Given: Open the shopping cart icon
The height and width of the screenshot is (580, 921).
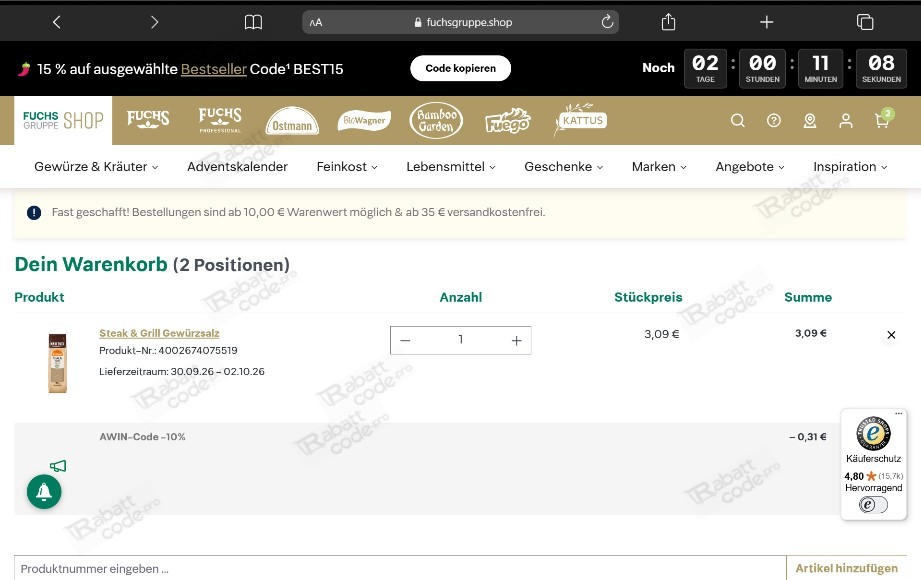Looking at the screenshot, I should [883, 119].
